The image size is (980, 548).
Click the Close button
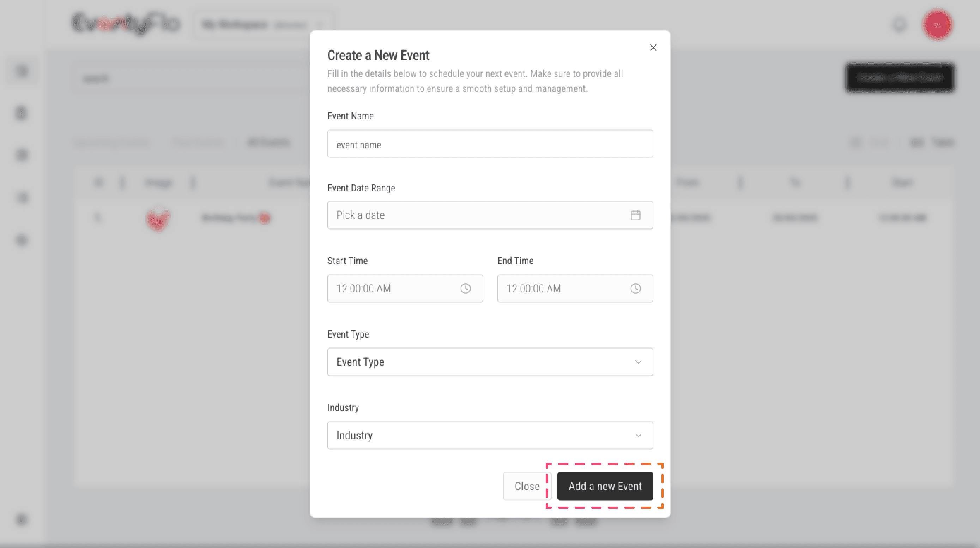click(527, 486)
